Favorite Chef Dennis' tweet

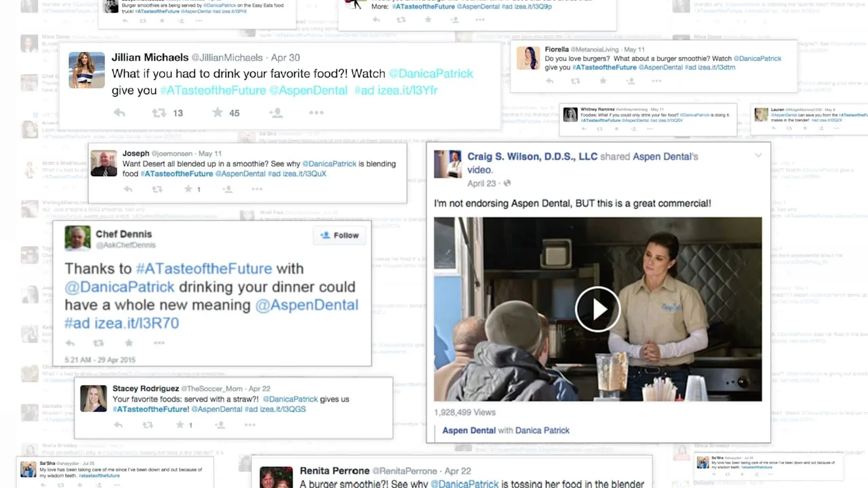tap(129, 343)
